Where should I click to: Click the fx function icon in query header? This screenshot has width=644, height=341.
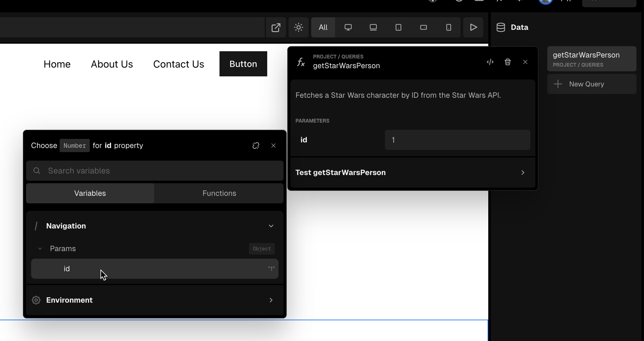[x=301, y=62]
